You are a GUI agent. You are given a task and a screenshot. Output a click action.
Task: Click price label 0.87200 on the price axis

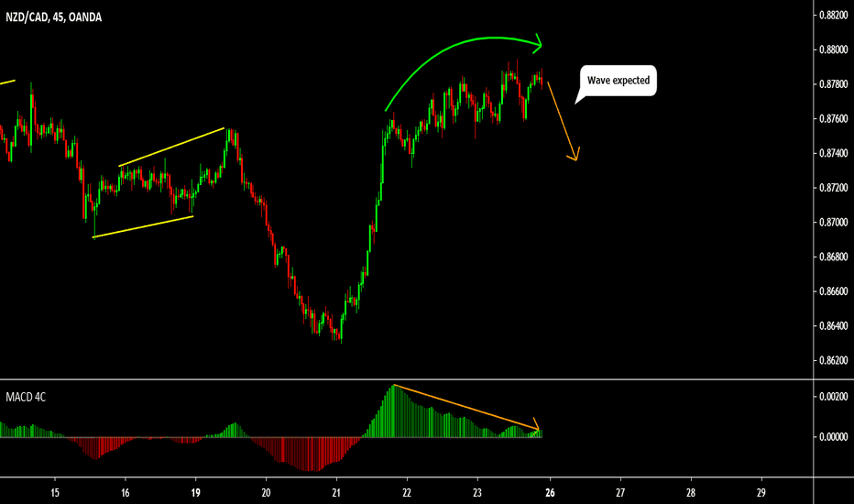point(833,188)
